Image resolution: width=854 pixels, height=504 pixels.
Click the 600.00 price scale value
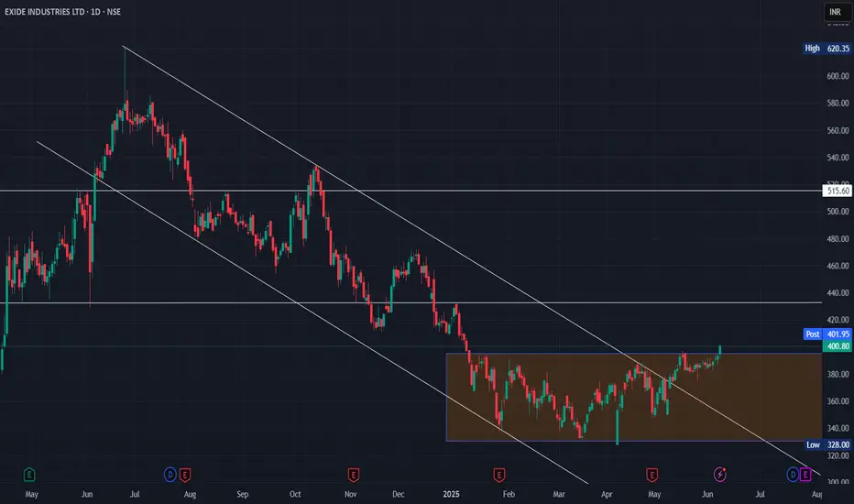(x=838, y=76)
